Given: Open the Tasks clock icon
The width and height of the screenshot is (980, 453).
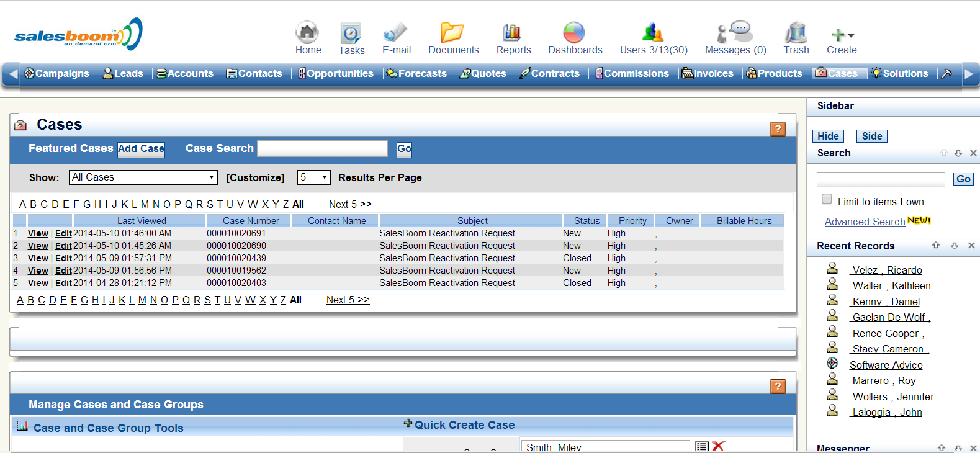Looking at the screenshot, I should pyautogui.click(x=351, y=32).
